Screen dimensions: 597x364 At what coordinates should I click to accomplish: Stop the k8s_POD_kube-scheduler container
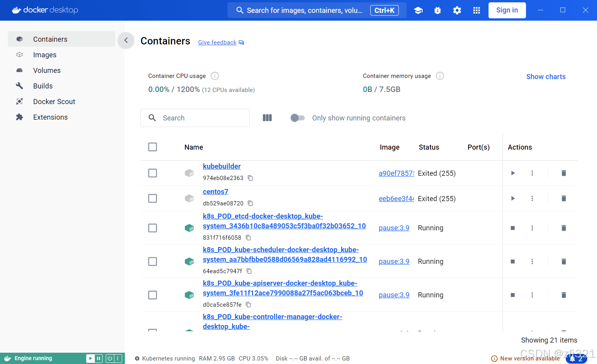[513, 262]
